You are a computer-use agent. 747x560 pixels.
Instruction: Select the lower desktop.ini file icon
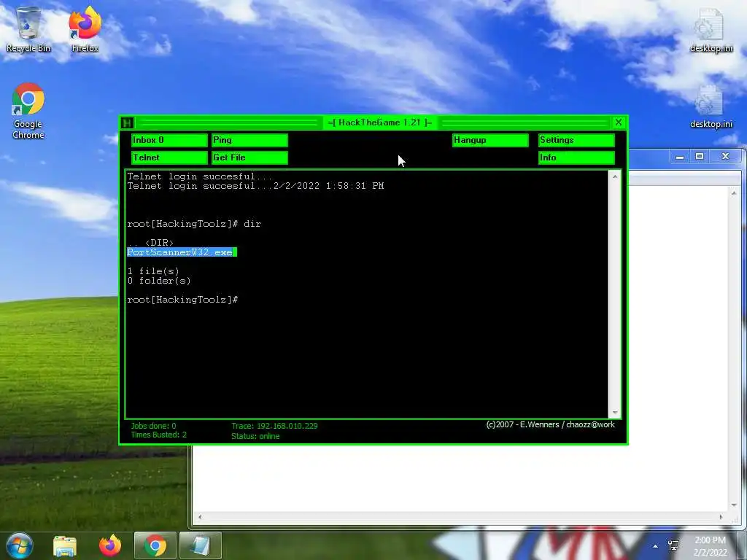point(711,106)
